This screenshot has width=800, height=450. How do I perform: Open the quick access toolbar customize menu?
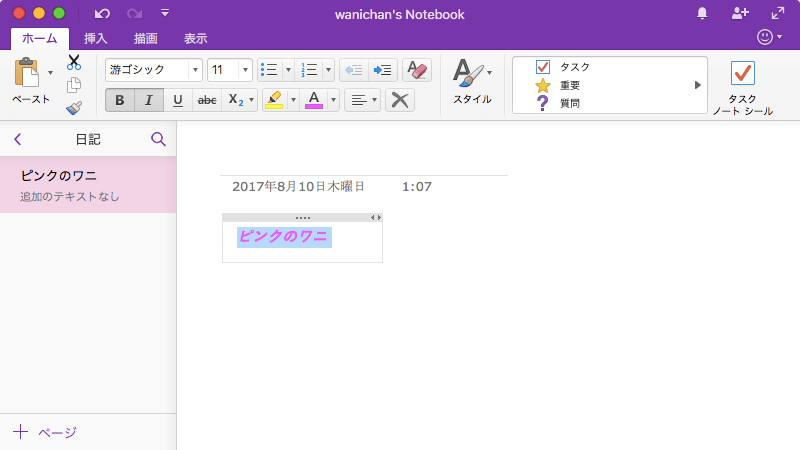pos(165,13)
